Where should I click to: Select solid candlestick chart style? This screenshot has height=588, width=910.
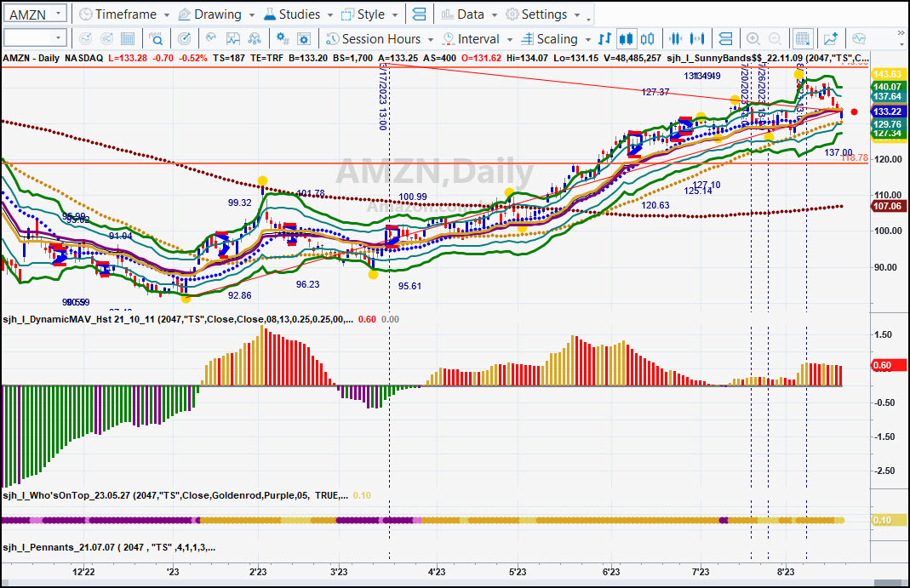(x=626, y=39)
